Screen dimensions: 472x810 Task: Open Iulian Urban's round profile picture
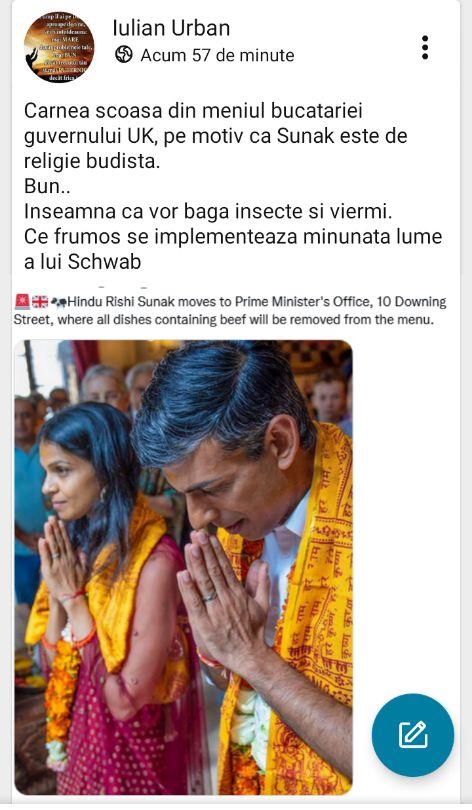coord(59,48)
